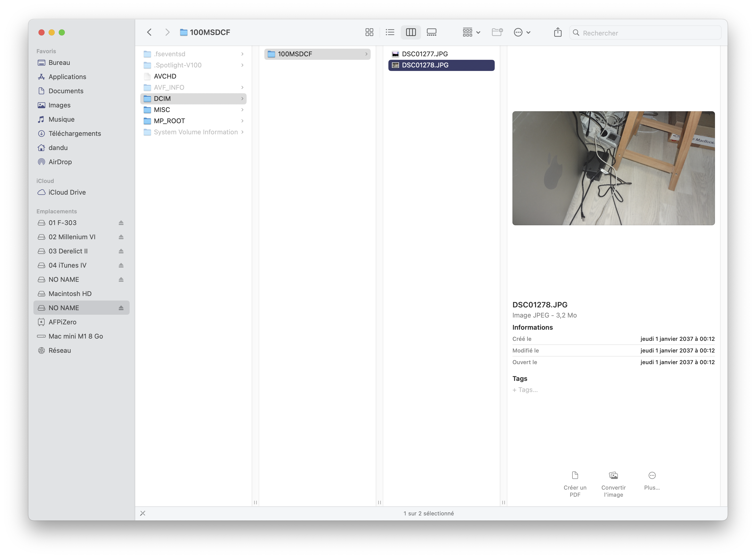This screenshot has width=756, height=558.
Task: Click the tools icon in the status bar
Action: (143, 513)
